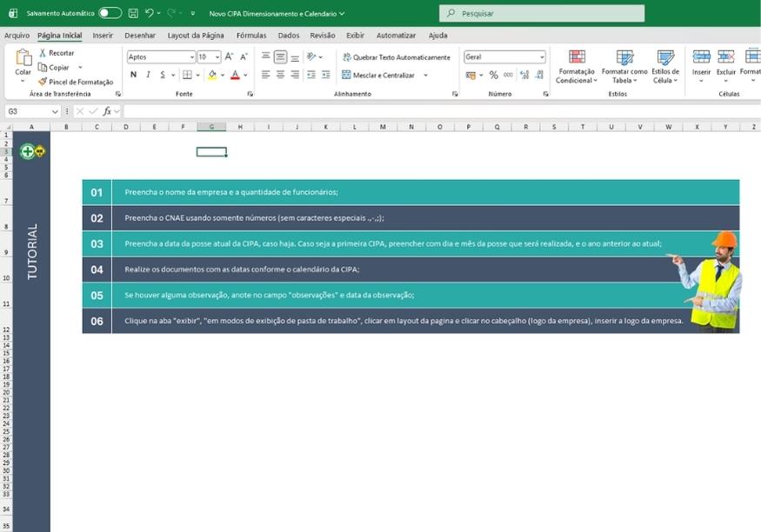Expand the Copiar dropdown arrow

pyautogui.click(x=80, y=68)
